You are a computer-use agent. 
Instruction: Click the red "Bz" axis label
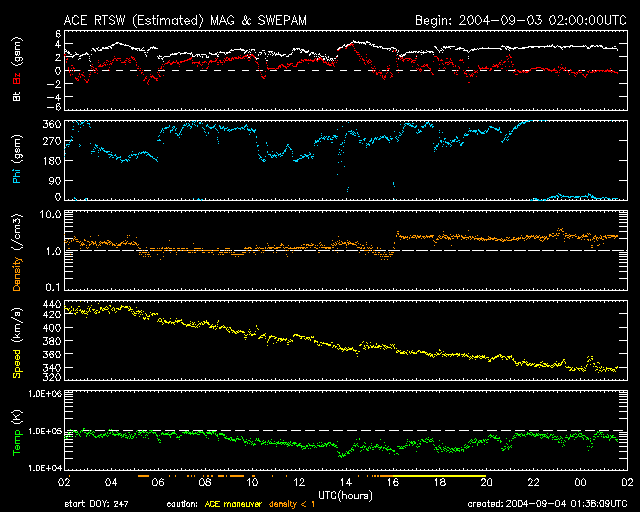click(16, 78)
